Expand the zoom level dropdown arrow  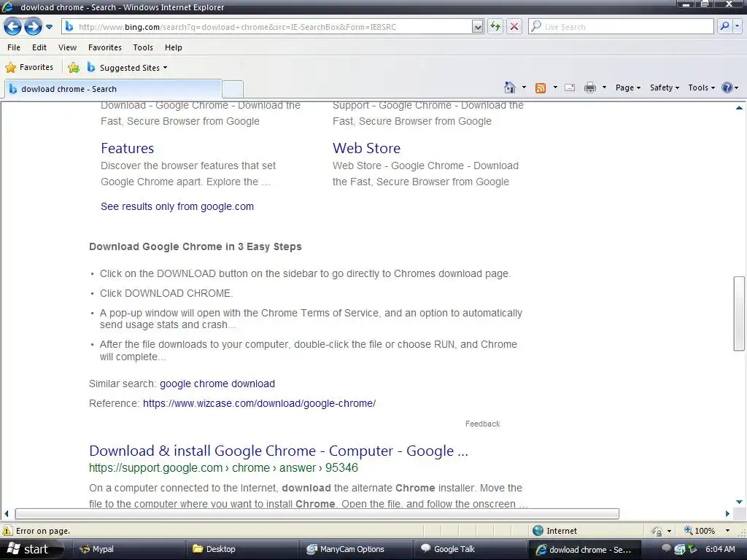click(x=727, y=531)
